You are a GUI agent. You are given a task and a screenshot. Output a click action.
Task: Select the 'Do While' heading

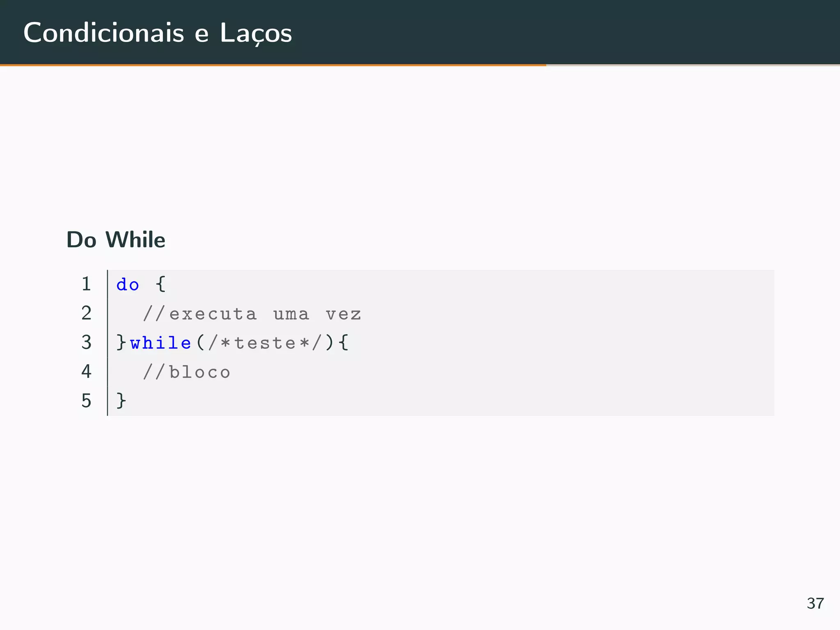pos(116,240)
